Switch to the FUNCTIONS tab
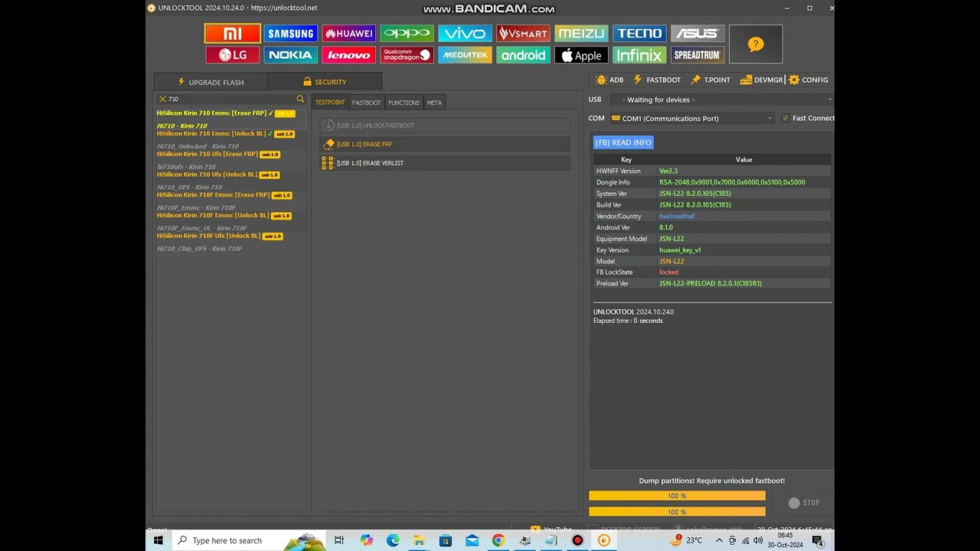 click(x=403, y=103)
